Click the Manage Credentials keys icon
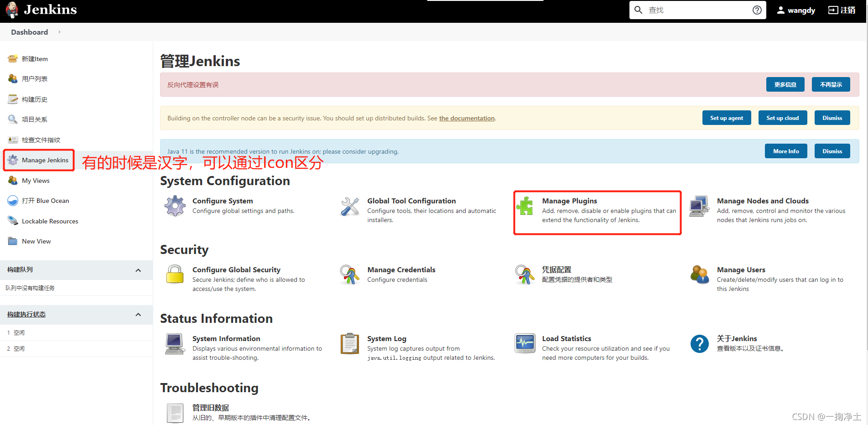The image size is (868, 425). pos(350,275)
